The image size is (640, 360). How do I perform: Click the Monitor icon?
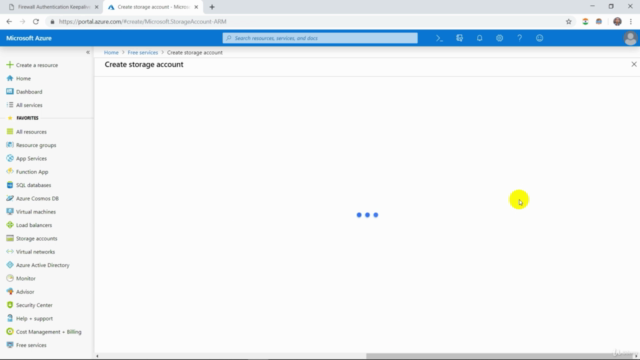tap(10, 278)
